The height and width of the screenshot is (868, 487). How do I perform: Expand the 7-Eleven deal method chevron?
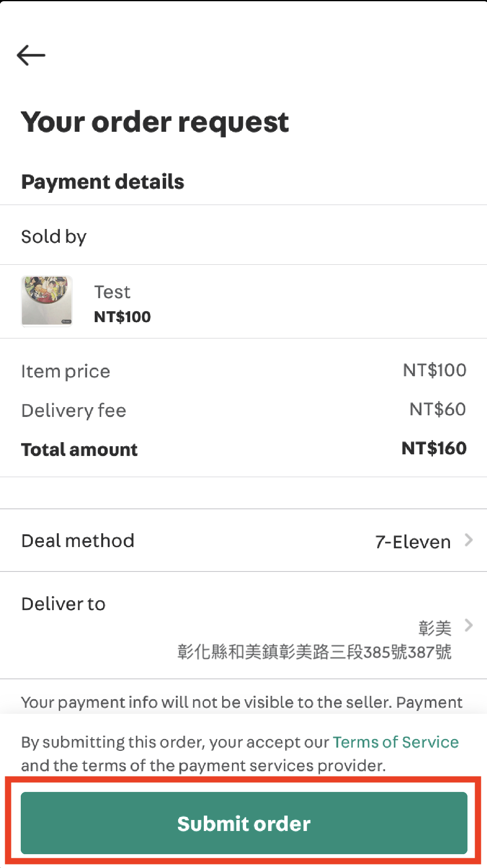[x=469, y=541]
